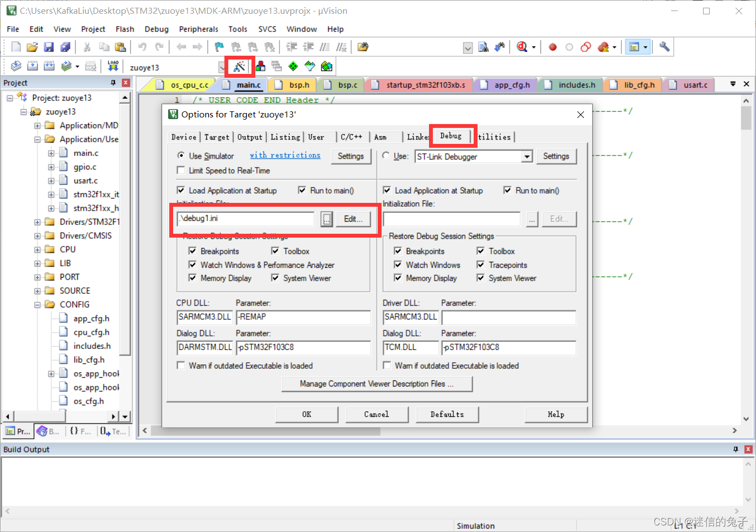Collapse the CONFIG folder in project tree

(37, 305)
